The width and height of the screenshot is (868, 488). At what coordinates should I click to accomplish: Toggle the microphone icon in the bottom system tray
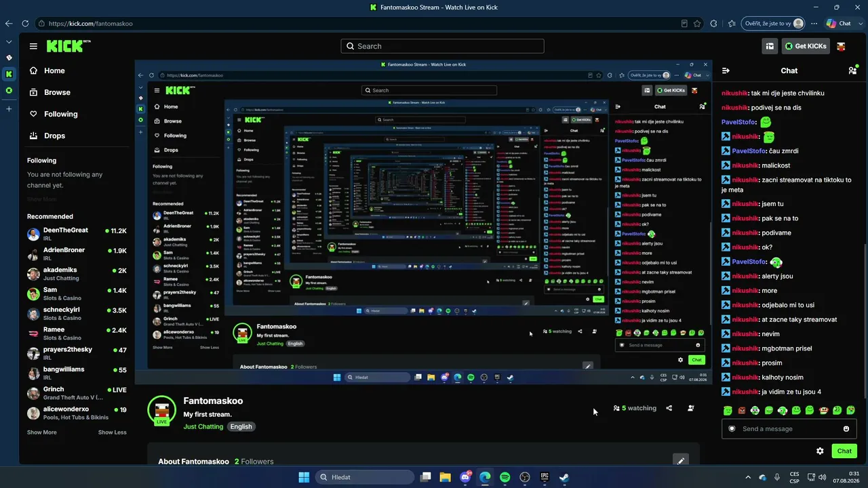tap(776, 477)
